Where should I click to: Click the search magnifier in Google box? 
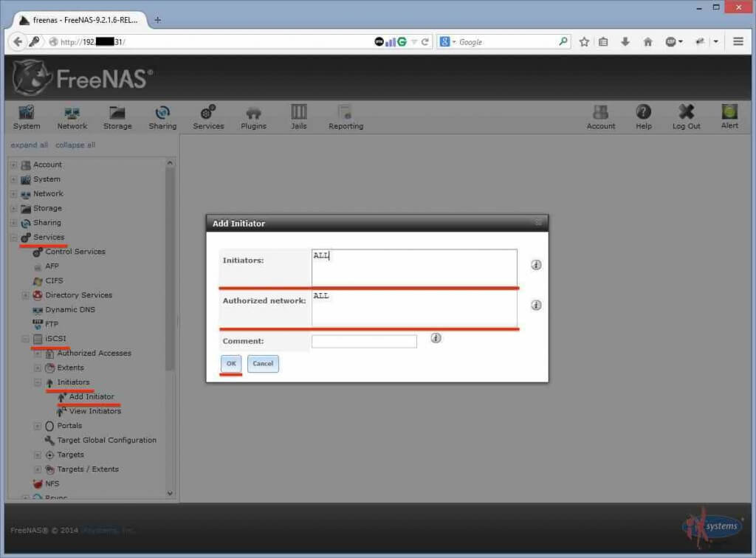coord(563,41)
